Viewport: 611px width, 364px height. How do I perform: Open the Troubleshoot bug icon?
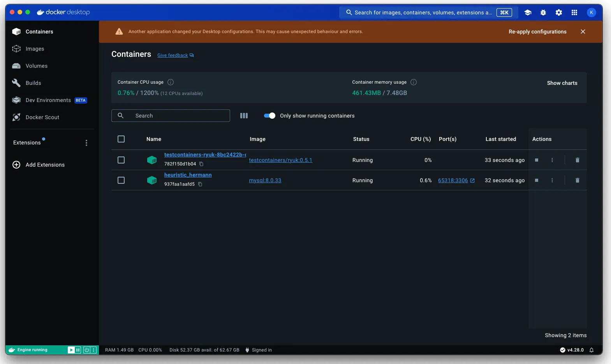(x=543, y=12)
